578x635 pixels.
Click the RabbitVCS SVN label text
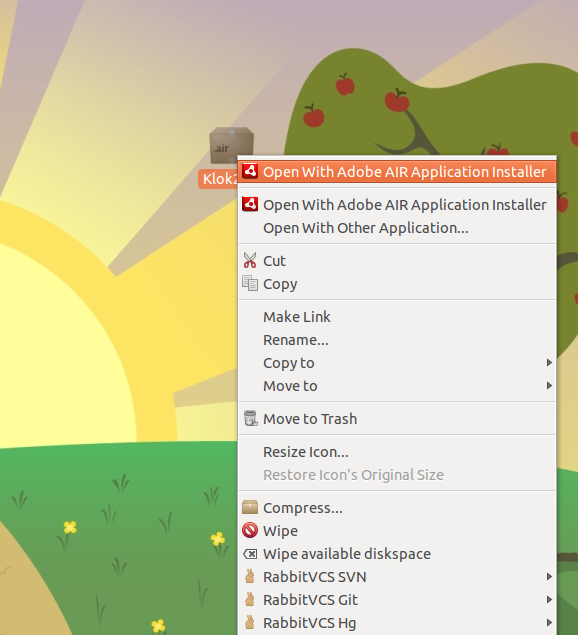tap(315, 577)
